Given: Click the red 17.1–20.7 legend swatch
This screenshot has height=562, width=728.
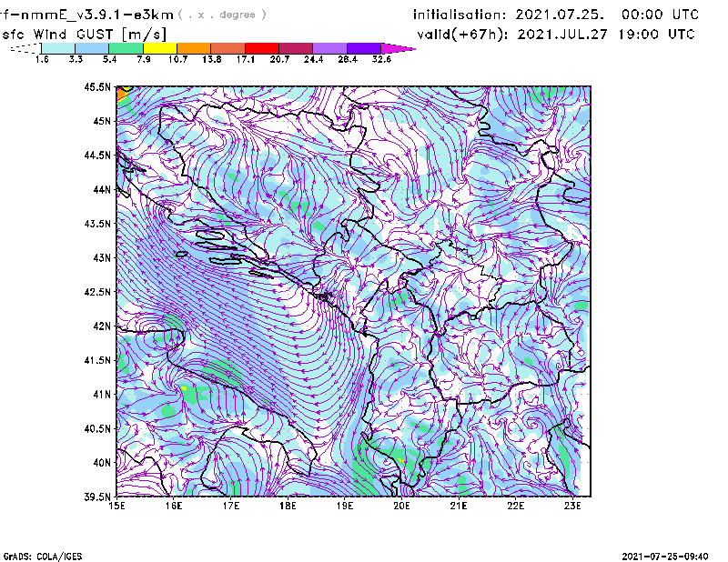Looking at the screenshot, I should (x=262, y=48).
